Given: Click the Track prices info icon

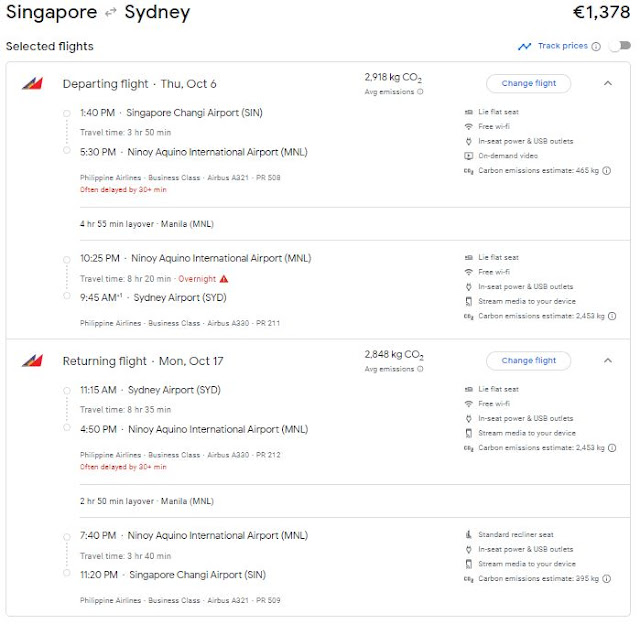Looking at the screenshot, I should point(596,46).
